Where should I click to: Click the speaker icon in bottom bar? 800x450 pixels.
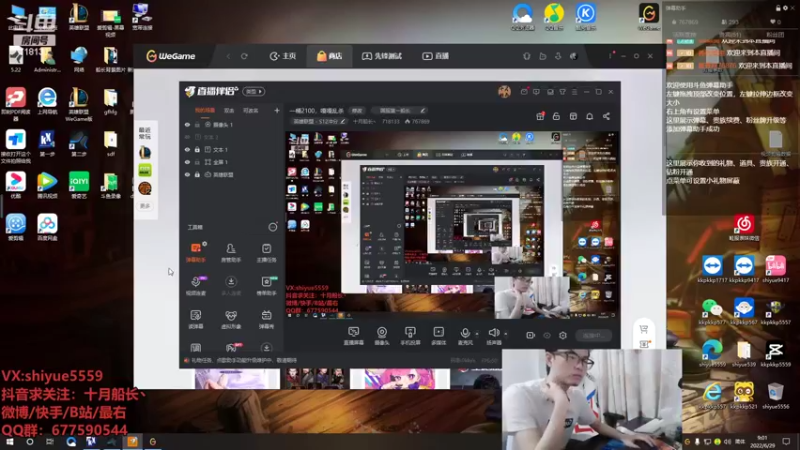[x=493, y=333]
